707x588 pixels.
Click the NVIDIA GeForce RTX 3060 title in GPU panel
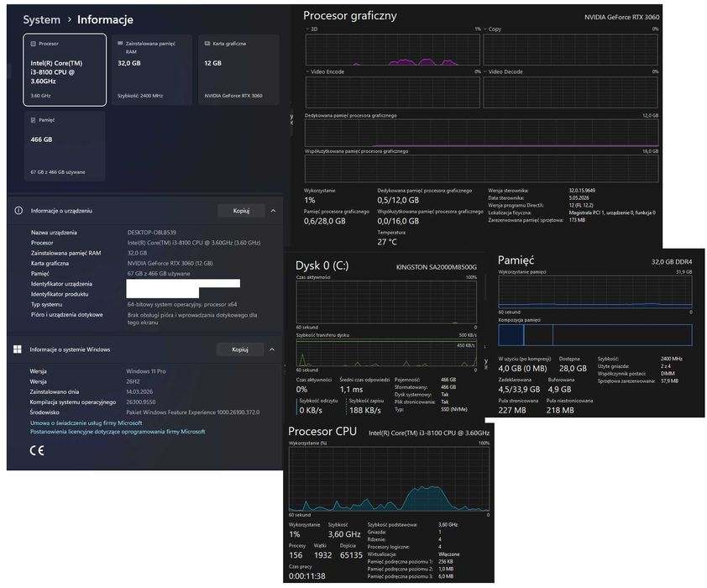[622, 17]
